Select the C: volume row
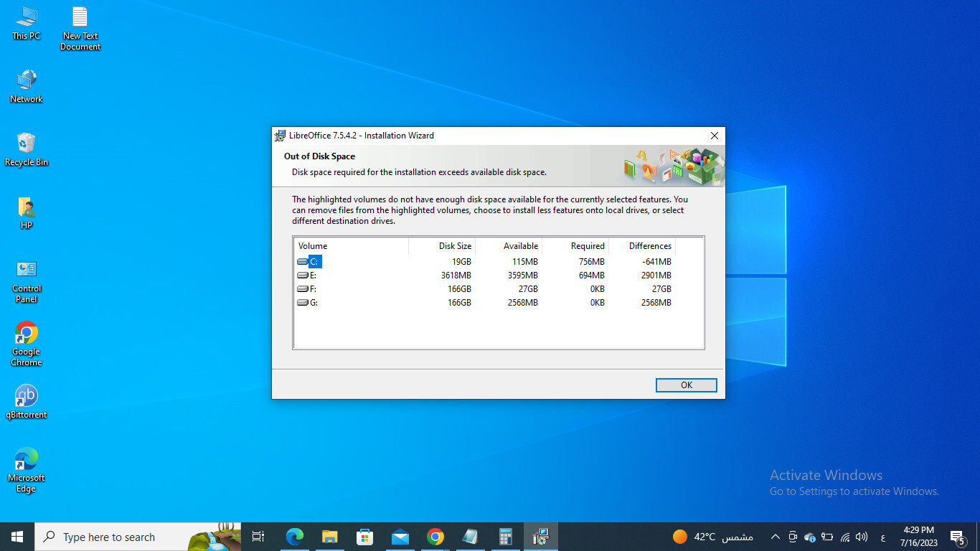 tap(485, 262)
